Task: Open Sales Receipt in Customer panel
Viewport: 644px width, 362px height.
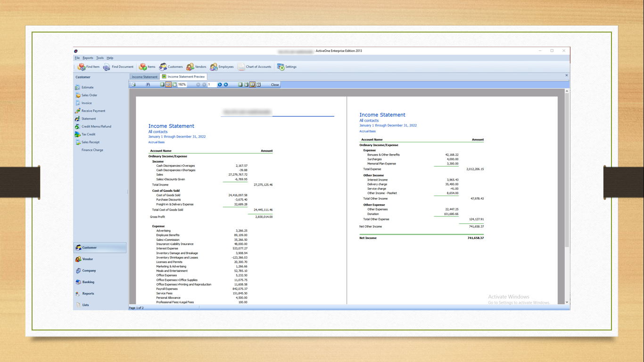Action: tap(87, 142)
